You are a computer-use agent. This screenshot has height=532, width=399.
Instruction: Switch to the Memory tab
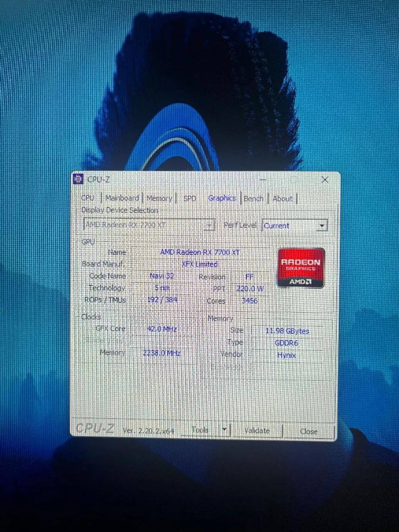click(x=159, y=199)
